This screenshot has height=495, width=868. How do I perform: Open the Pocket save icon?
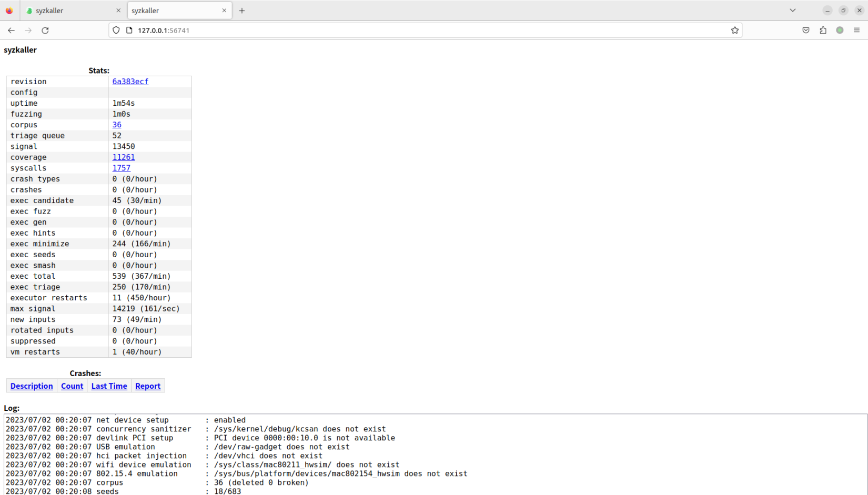coord(806,31)
